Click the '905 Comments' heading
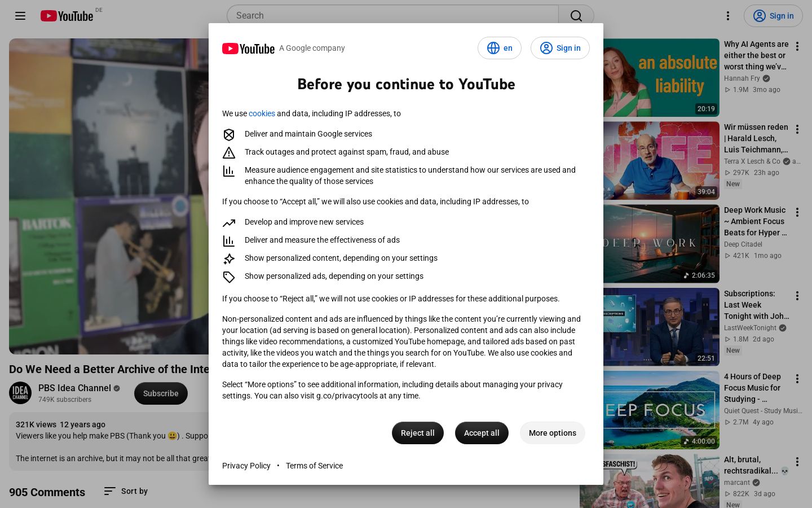The width and height of the screenshot is (812, 508). [47, 492]
